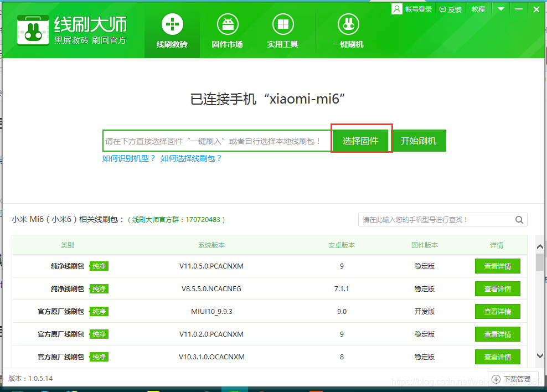Click the search magnifier icon
The image size is (547, 392).
(x=519, y=220)
